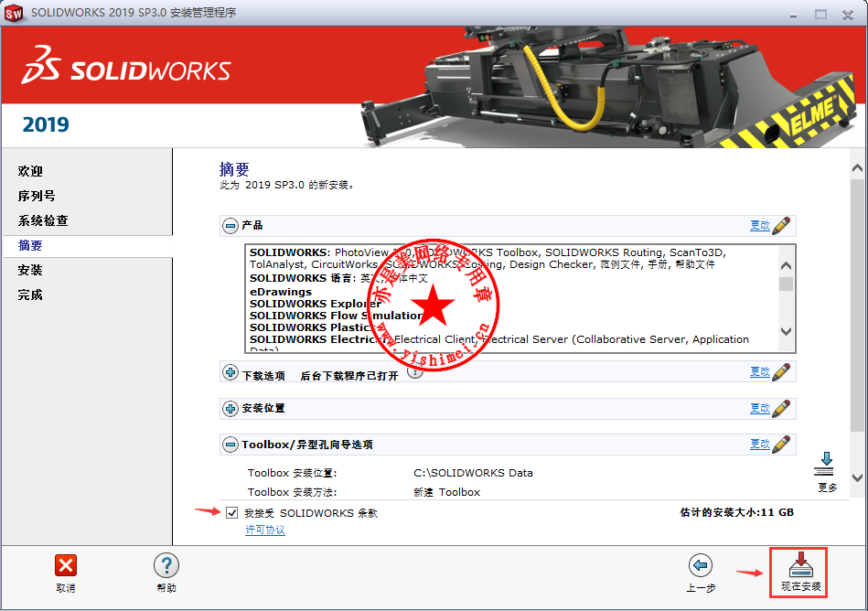
Task: Click the 更多 download arrow icon
Action: (x=825, y=465)
